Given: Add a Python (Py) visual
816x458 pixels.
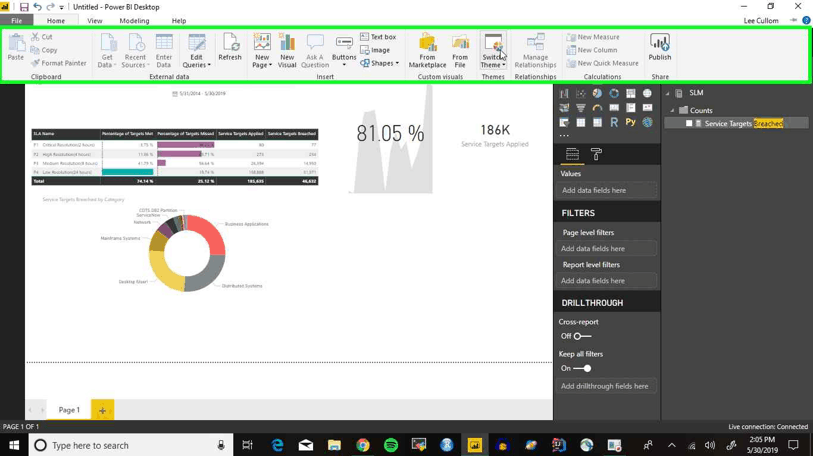Looking at the screenshot, I should click(631, 122).
